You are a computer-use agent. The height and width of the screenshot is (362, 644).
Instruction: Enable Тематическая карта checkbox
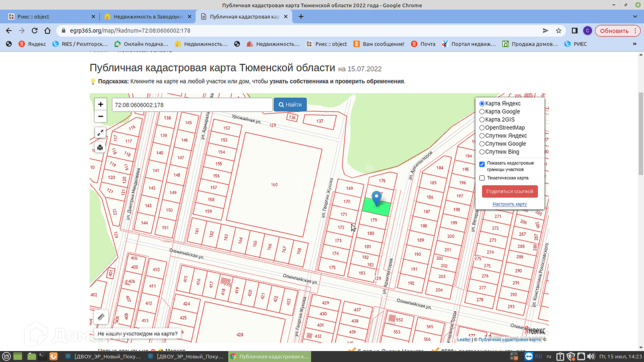point(482,178)
